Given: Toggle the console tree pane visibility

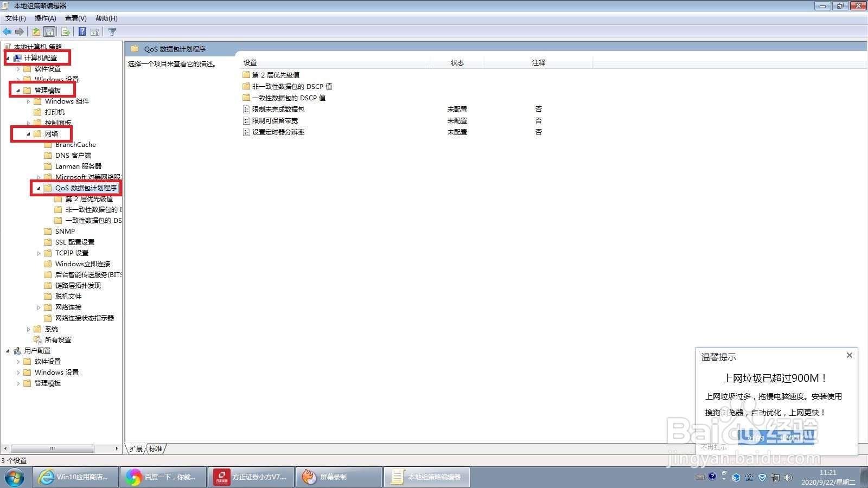Looking at the screenshot, I should (49, 31).
